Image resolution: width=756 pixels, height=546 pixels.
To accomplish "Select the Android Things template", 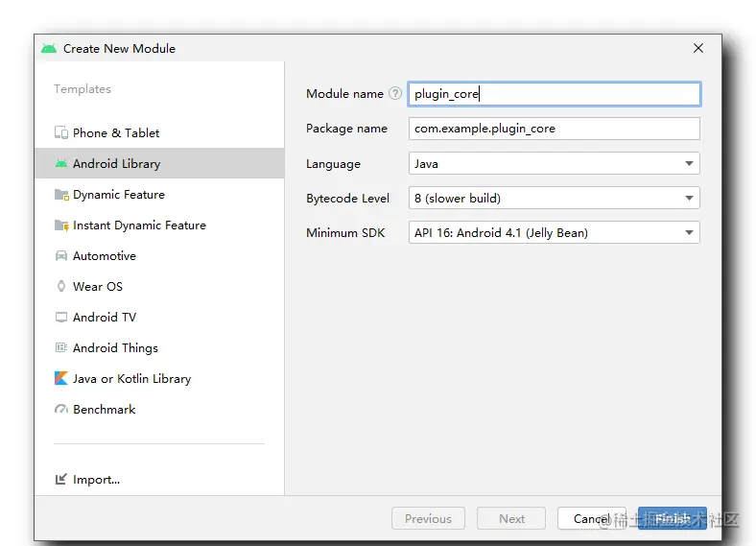I will click(159, 347).
